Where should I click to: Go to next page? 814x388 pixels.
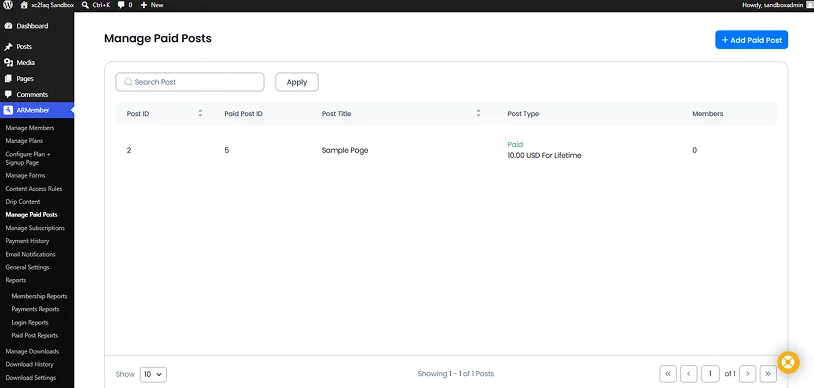(x=748, y=373)
